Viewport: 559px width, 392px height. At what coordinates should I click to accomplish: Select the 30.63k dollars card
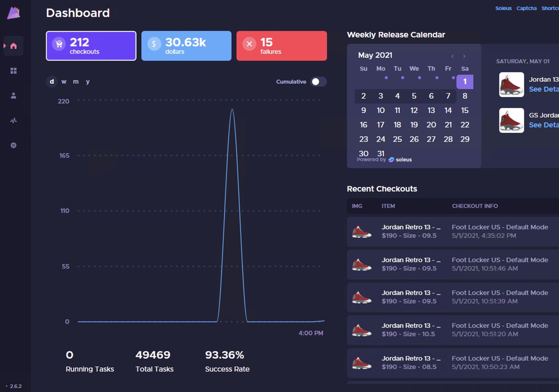click(x=186, y=46)
